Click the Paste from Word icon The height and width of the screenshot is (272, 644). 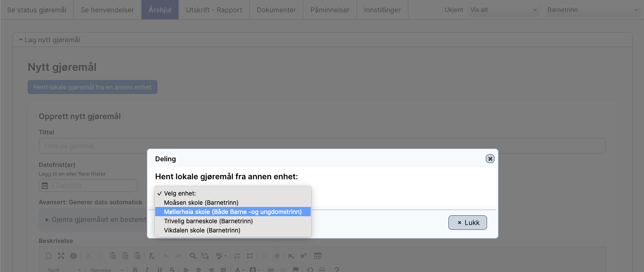pyautogui.click(x=137, y=256)
